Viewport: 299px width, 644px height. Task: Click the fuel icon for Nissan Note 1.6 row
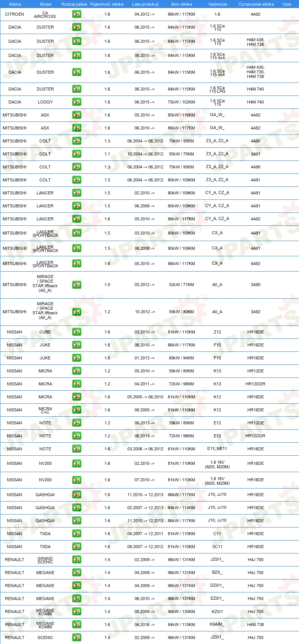pos(76,449)
